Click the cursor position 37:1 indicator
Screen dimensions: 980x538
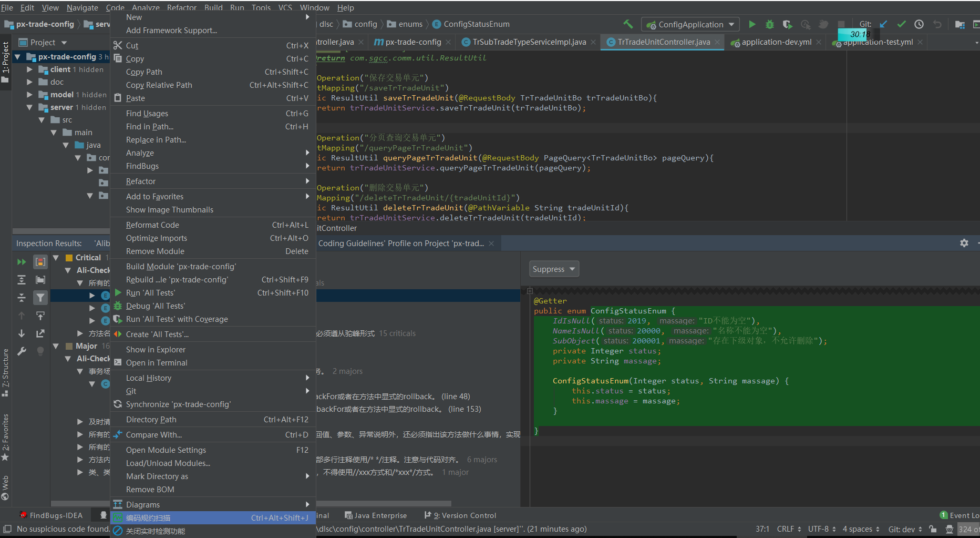point(762,529)
